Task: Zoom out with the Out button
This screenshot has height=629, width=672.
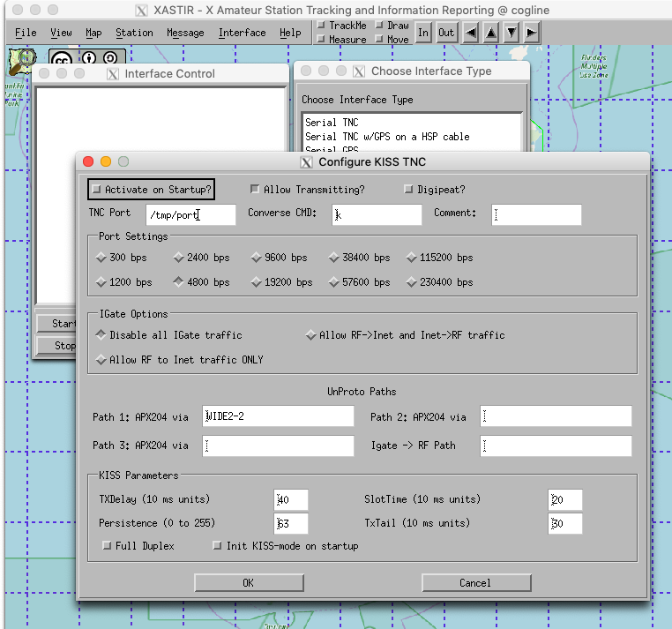Action: click(445, 33)
